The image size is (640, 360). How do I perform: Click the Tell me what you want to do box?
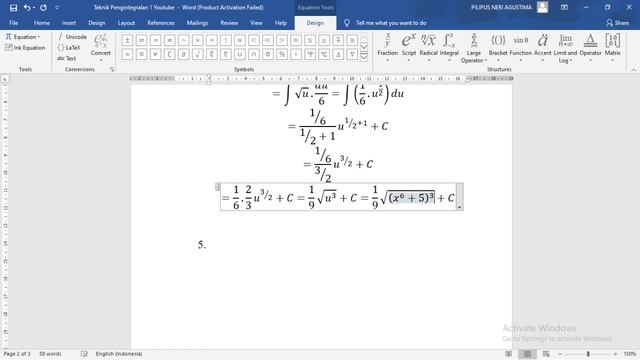click(386, 23)
